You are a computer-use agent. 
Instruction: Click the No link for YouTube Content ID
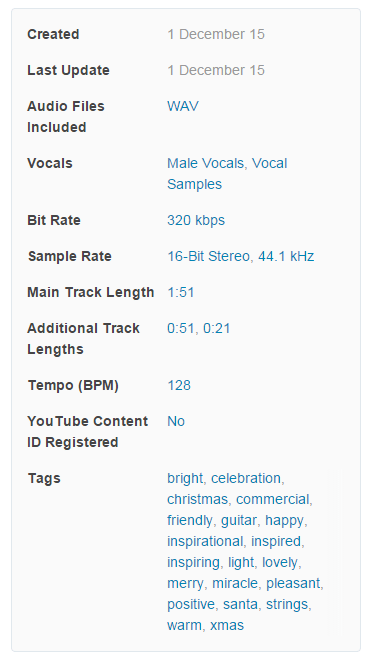tap(176, 421)
